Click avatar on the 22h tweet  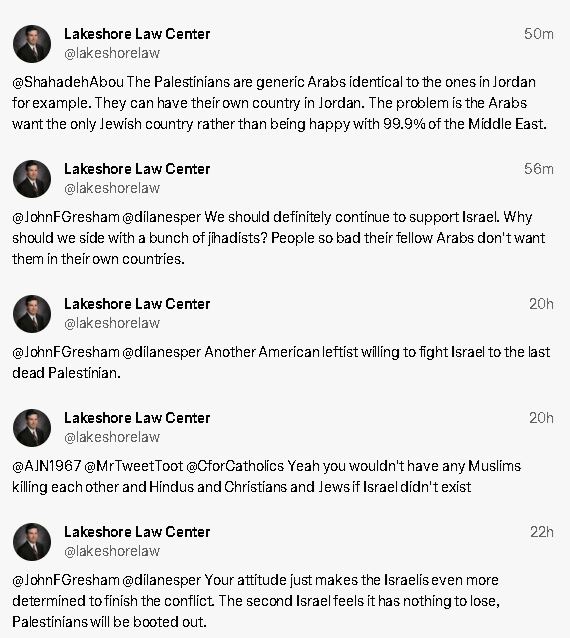32,542
